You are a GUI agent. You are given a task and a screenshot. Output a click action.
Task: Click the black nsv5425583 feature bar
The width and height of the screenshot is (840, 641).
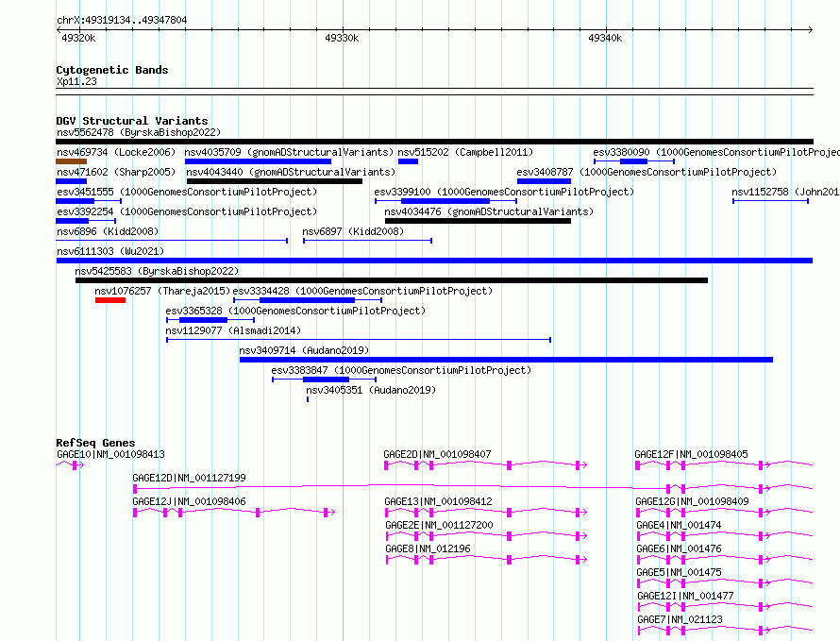point(392,280)
